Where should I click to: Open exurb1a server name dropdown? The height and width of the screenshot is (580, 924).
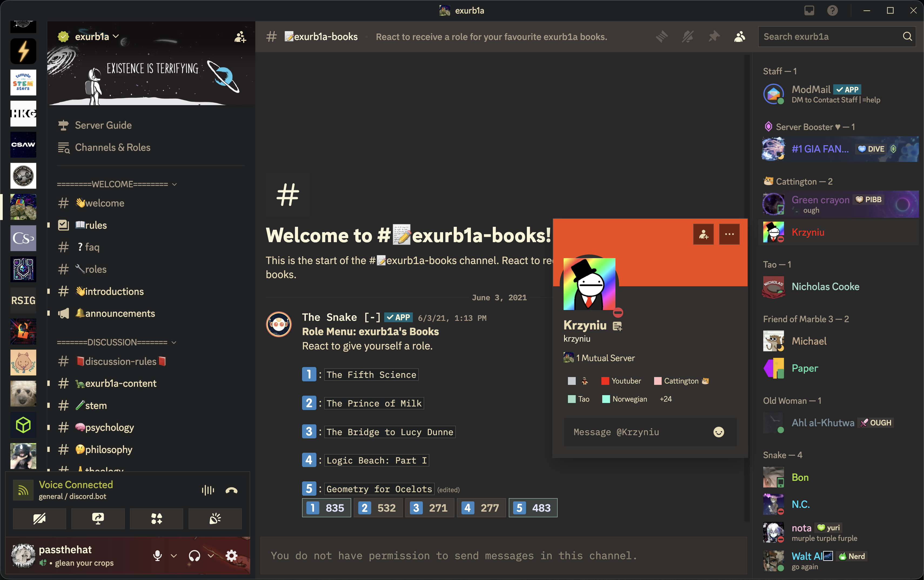click(x=97, y=36)
